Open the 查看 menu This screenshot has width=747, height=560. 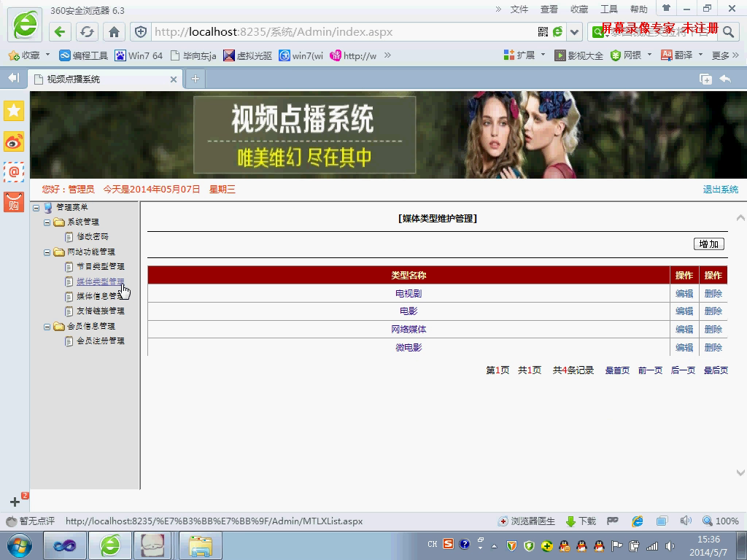[549, 9]
